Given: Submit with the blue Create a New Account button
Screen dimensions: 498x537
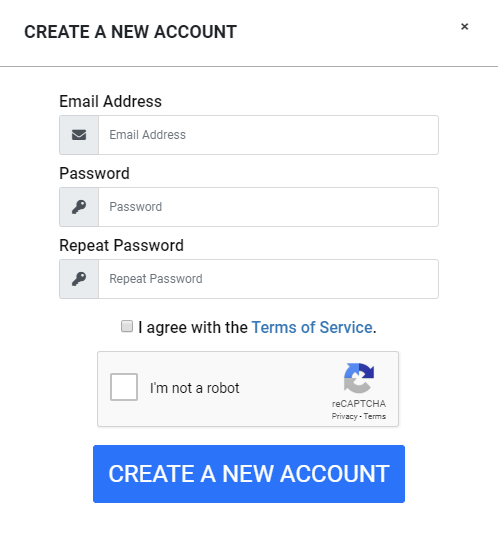Looking at the screenshot, I should click(249, 474).
